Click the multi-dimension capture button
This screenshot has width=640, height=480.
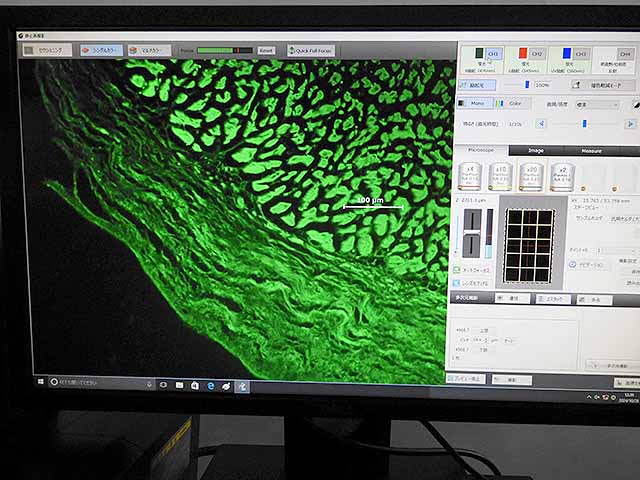613,365
